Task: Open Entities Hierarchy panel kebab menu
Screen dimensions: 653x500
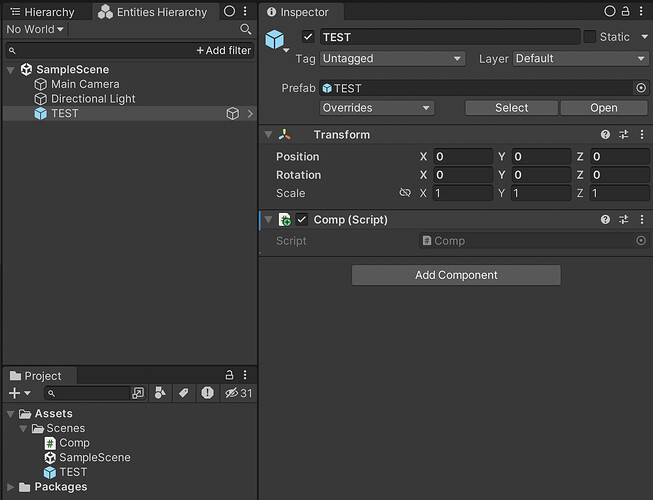Action: pos(245,11)
